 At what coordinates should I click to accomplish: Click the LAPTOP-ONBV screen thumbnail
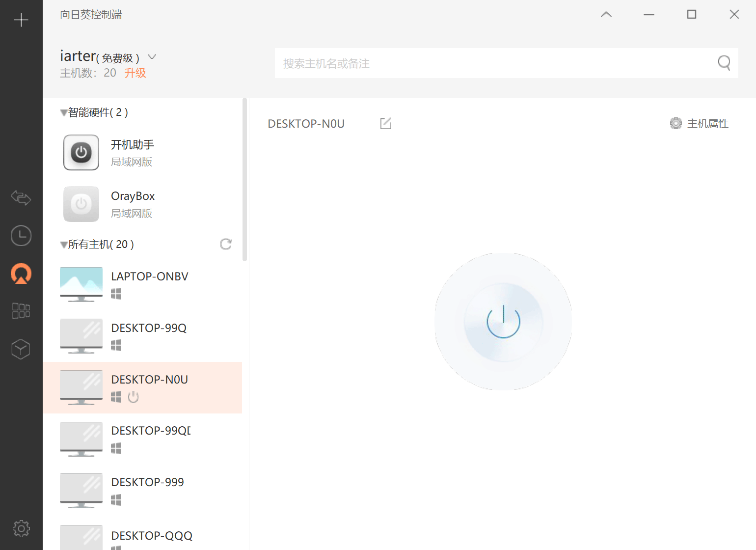[x=81, y=284]
